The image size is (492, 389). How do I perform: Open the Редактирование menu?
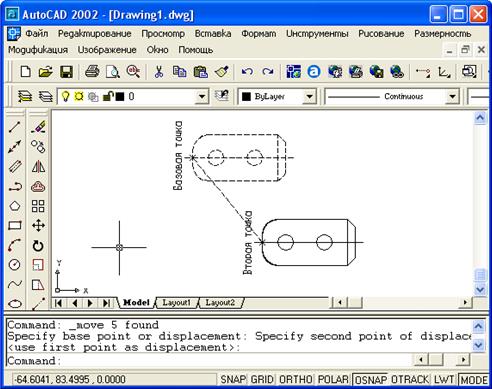tap(95, 34)
